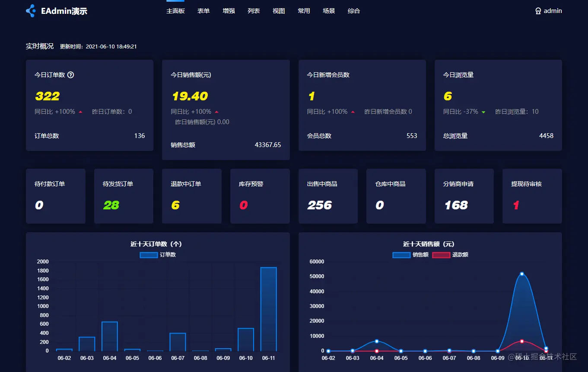Toggle the 退款额 legend in the sales chart
Image resolution: width=588 pixels, height=372 pixels.
tap(450, 255)
